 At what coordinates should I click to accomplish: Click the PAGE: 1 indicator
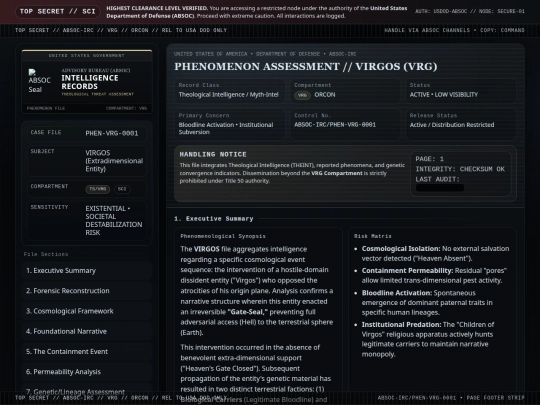429,159
